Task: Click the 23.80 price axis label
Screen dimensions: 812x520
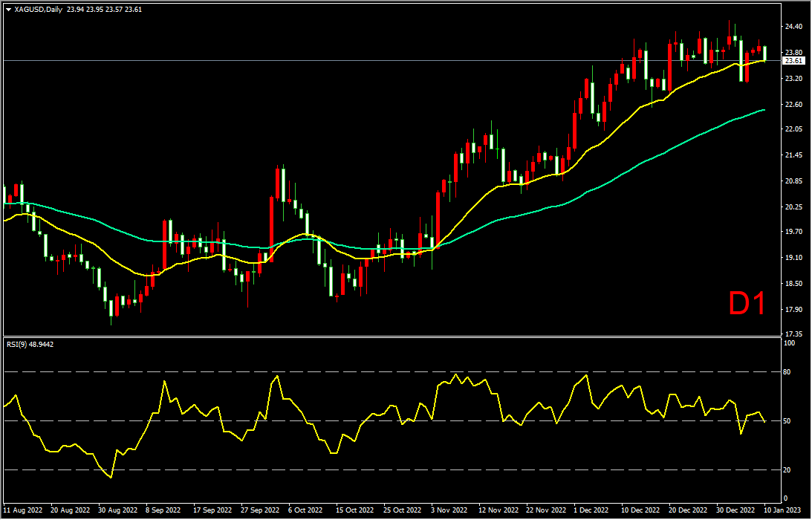Action: pyautogui.click(x=794, y=52)
